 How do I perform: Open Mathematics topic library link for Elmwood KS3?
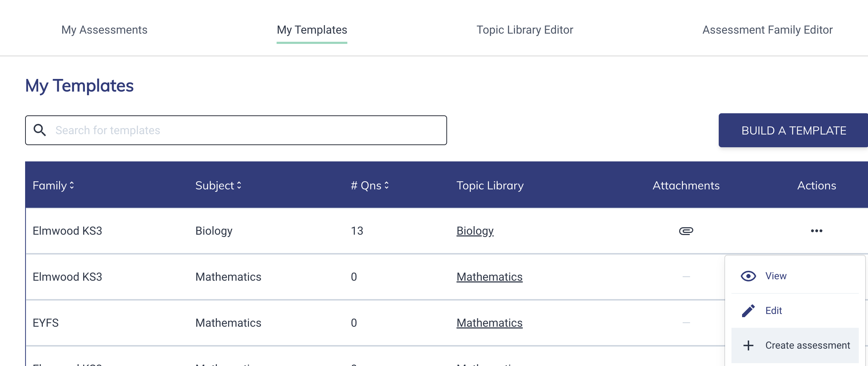pyautogui.click(x=490, y=277)
